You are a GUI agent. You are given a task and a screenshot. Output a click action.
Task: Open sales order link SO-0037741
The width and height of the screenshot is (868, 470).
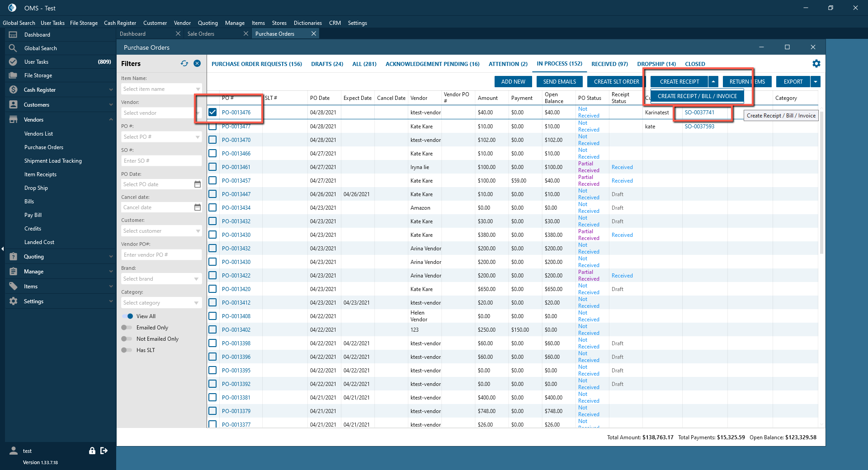coord(699,113)
